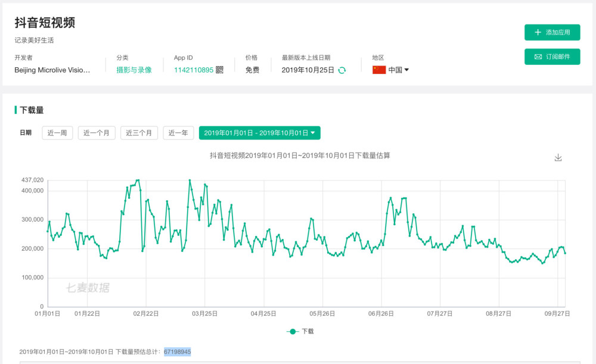
Task: Click the 记录美好生活 subtitle
Action: coord(34,41)
